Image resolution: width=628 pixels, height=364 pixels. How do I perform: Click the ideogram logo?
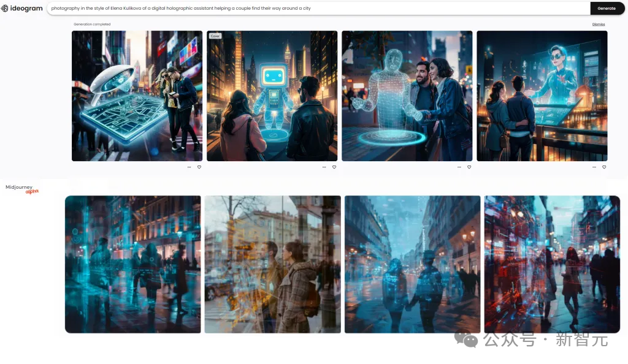(22, 8)
